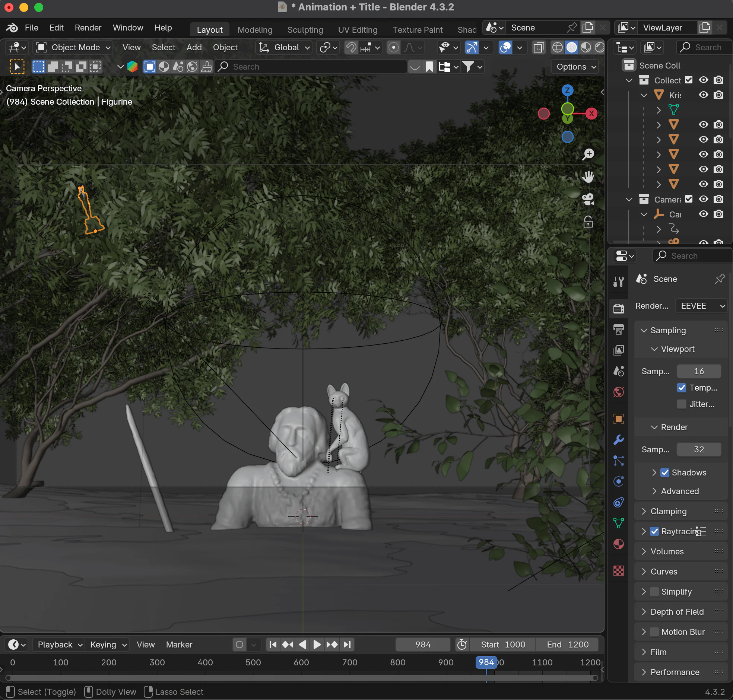The image size is (733, 700).
Task: Hide the Camera collection with eye icon
Action: 703,199
